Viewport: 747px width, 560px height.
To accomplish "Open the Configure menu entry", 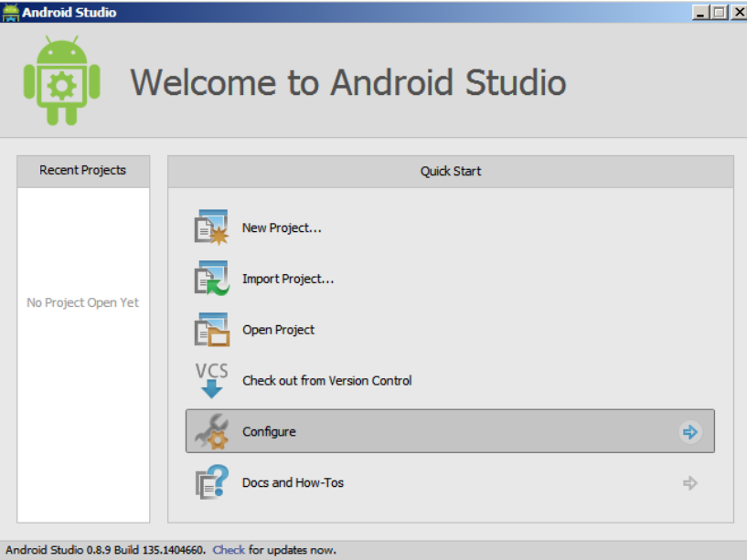I will coord(450,431).
